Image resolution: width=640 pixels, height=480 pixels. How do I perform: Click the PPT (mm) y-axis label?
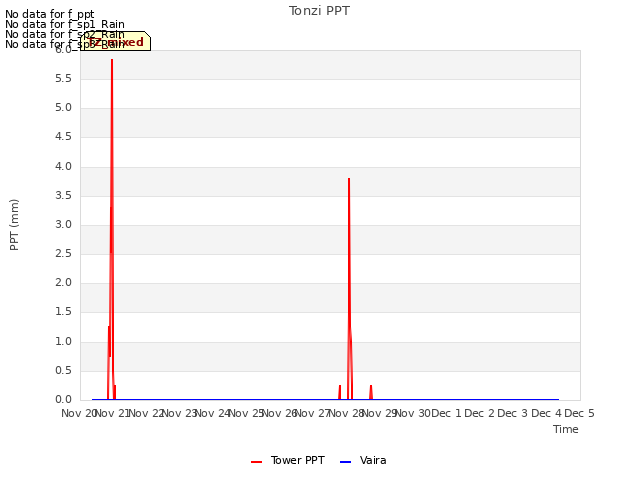click(x=14, y=225)
